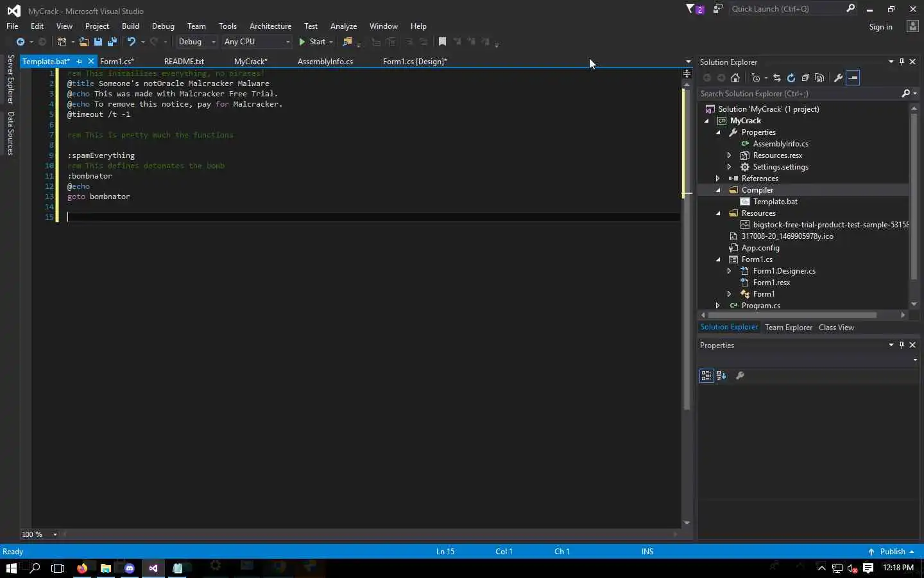Expand the Settings.settings node
Screen dimensions: 924x578
coord(730,167)
